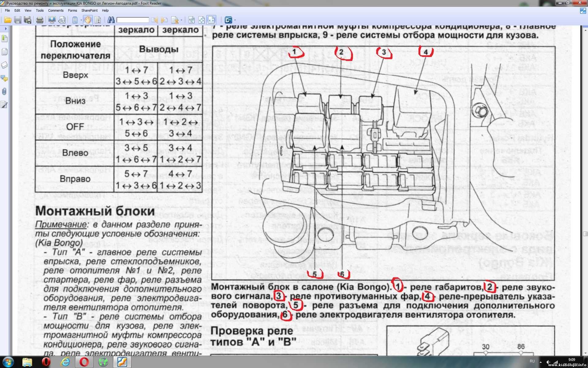
Task: Click the network signal tray icon
Action: coord(556,362)
